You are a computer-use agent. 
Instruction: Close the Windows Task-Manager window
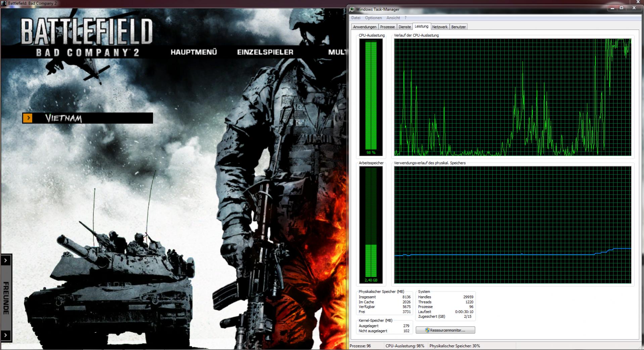(634, 8)
